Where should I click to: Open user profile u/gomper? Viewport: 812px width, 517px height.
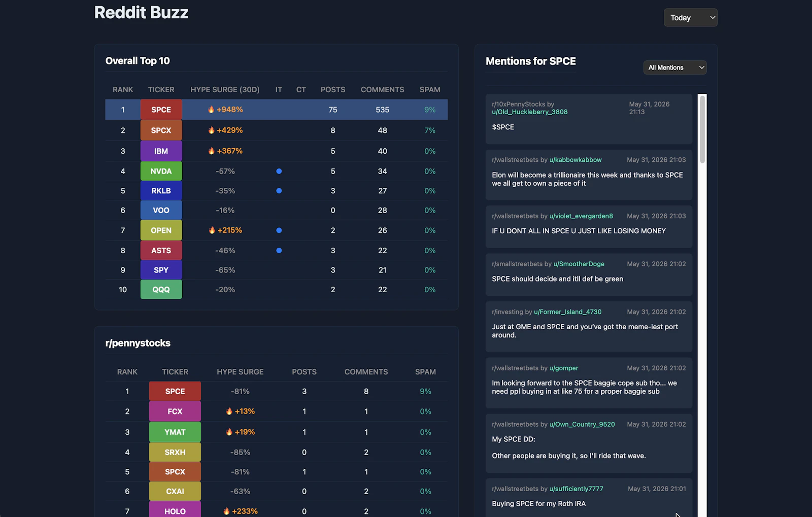563,368
